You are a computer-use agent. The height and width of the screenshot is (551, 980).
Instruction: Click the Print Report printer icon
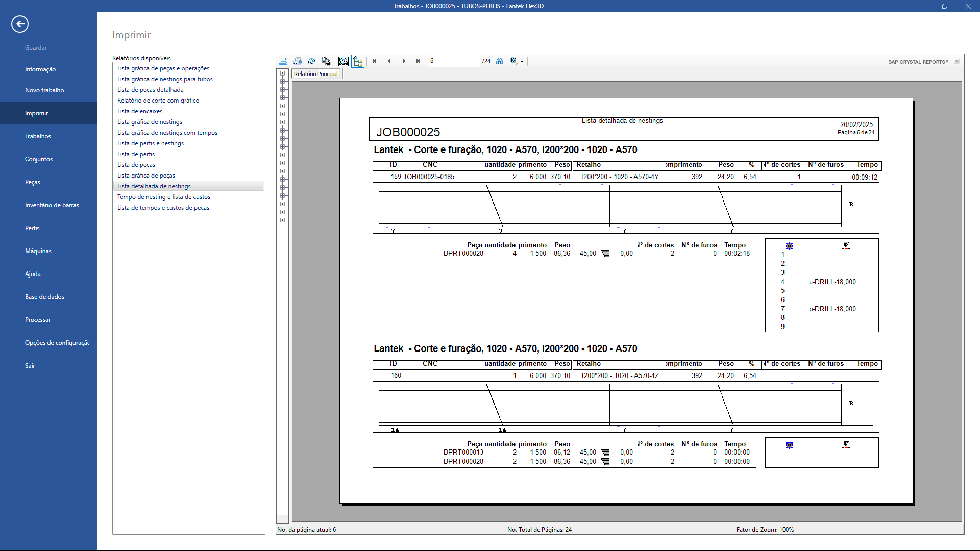(x=298, y=61)
